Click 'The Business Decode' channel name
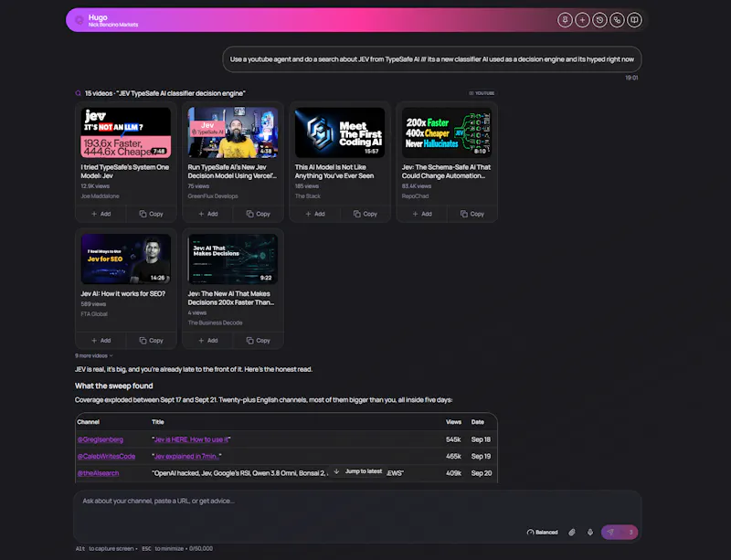731x560 pixels. coord(215,322)
